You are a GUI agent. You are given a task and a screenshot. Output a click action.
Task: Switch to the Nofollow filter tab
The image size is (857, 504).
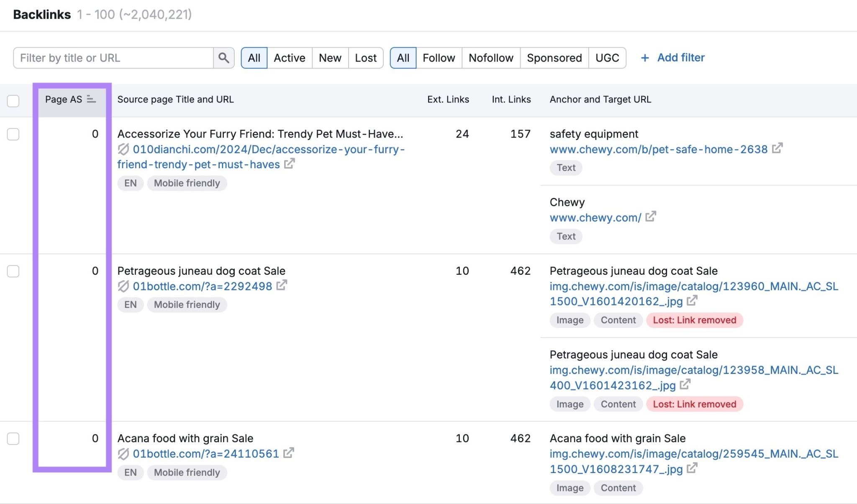(x=490, y=58)
